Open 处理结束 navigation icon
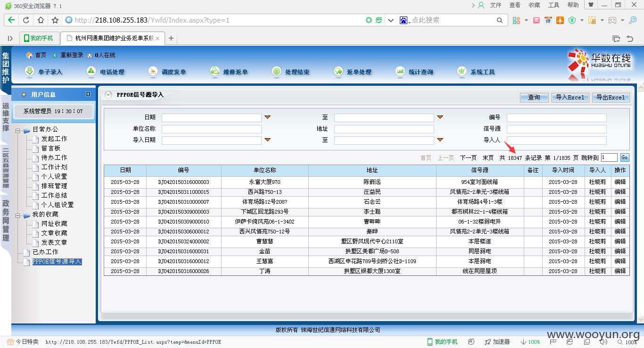This screenshot has height=348, width=644. click(277, 71)
